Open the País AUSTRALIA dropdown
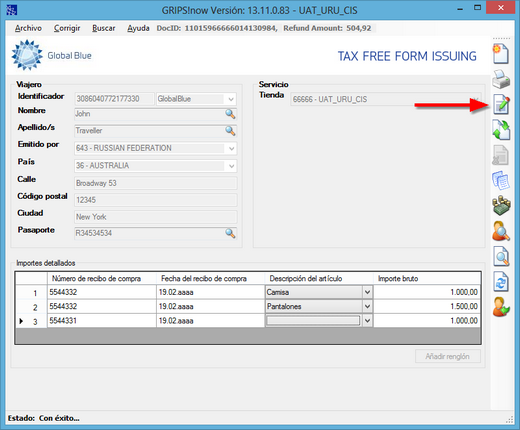 (x=231, y=166)
